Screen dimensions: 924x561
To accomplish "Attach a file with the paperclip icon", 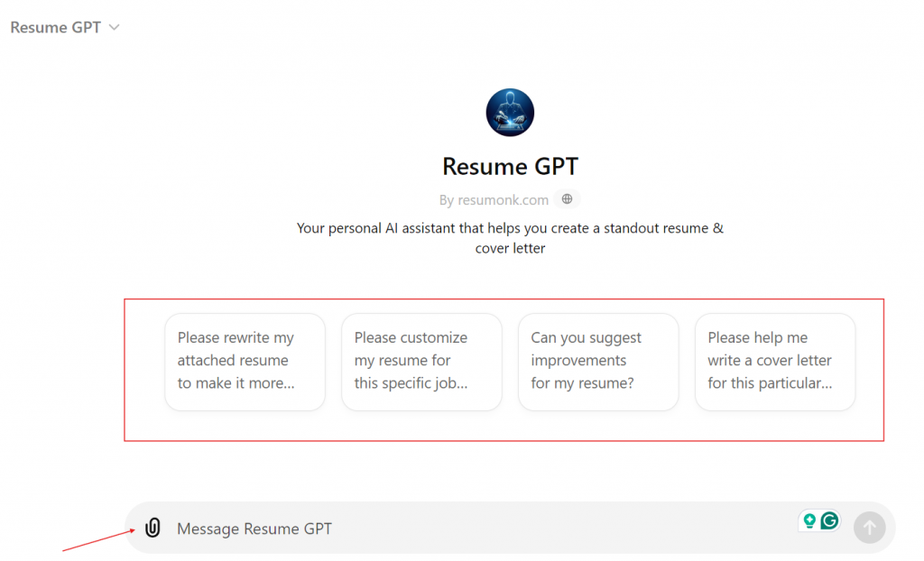I will pyautogui.click(x=152, y=528).
